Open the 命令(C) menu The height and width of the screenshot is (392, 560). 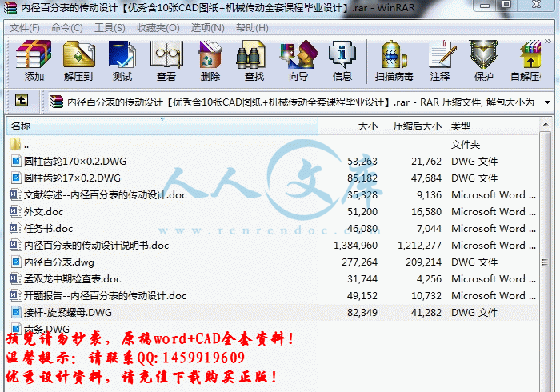tap(66, 28)
